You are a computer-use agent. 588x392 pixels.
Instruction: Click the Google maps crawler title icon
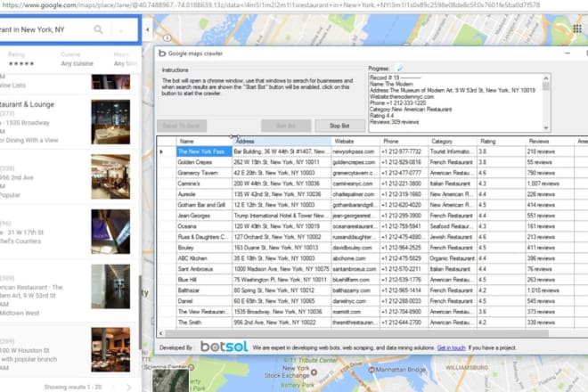162,53
